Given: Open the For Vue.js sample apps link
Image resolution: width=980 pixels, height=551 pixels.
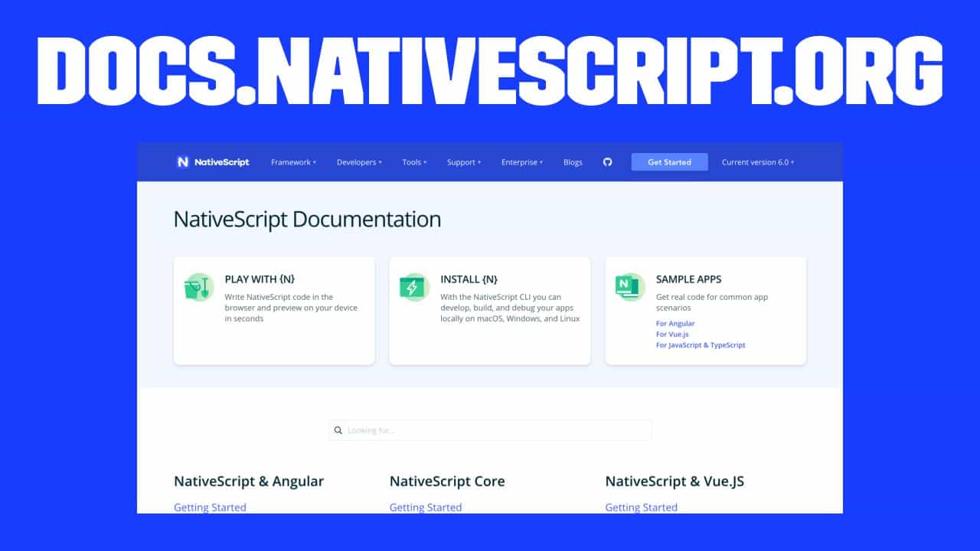Looking at the screenshot, I should click(x=674, y=334).
